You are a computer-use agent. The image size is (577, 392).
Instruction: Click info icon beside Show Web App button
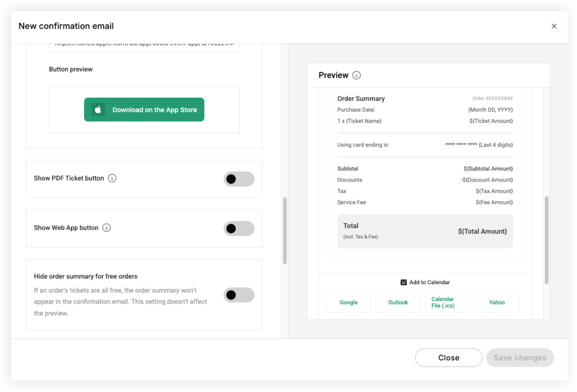pos(106,228)
